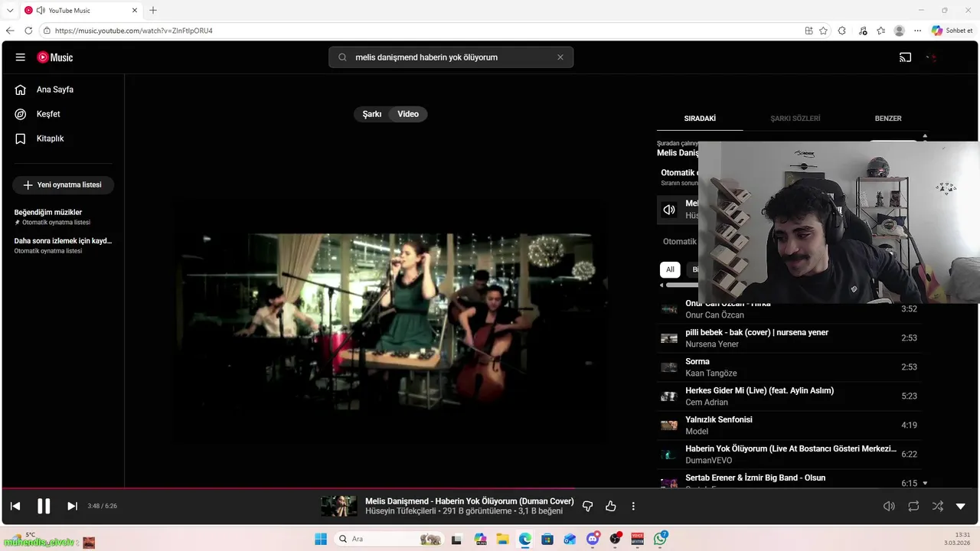The image size is (980, 551).
Task: Open the Edge profile avatar
Action: pos(900,31)
